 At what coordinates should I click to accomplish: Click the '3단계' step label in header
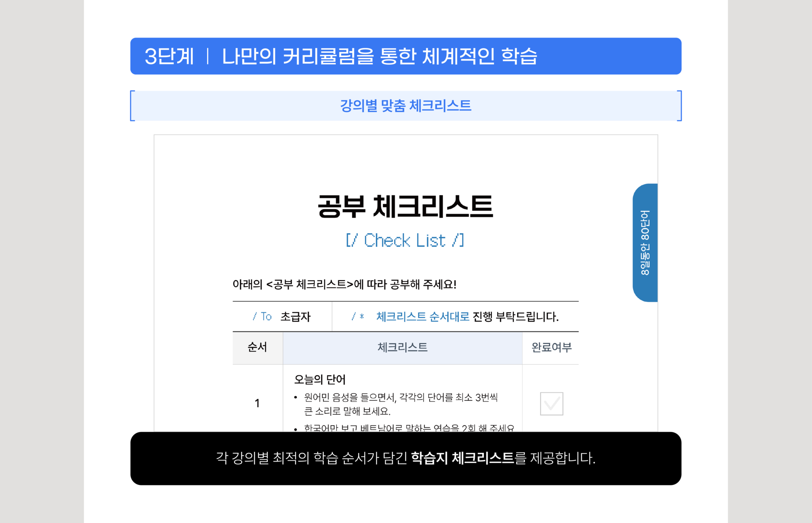click(169, 56)
